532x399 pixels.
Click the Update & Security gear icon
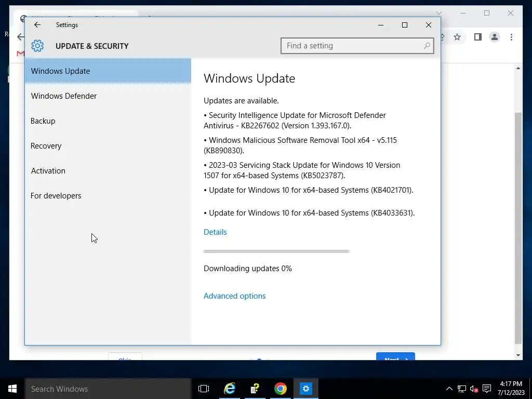point(37,46)
